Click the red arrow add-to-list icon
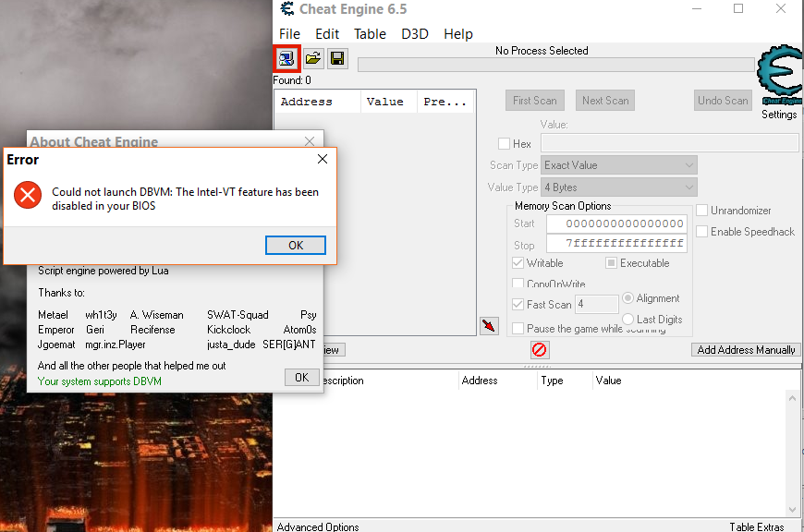The height and width of the screenshot is (532, 804). [x=489, y=326]
